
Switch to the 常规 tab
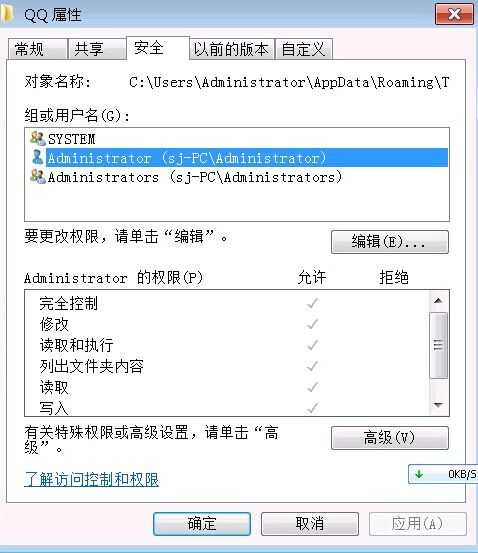pos(37,49)
